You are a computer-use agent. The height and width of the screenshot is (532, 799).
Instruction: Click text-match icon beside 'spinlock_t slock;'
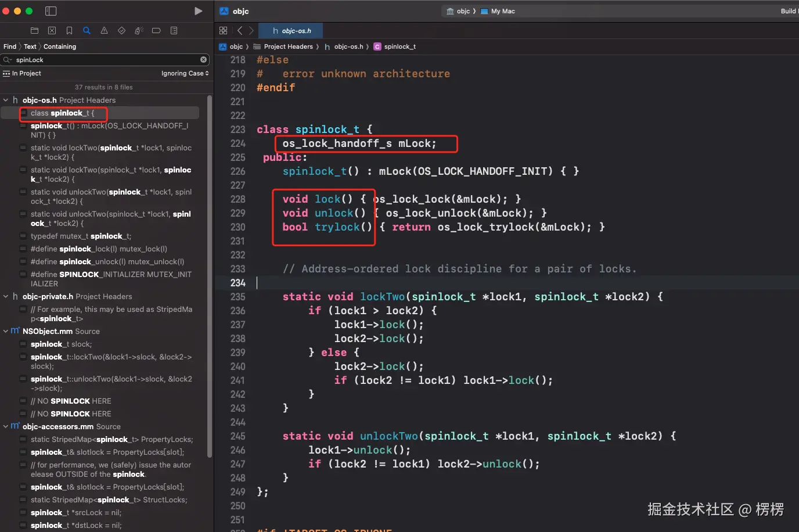tap(23, 344)
